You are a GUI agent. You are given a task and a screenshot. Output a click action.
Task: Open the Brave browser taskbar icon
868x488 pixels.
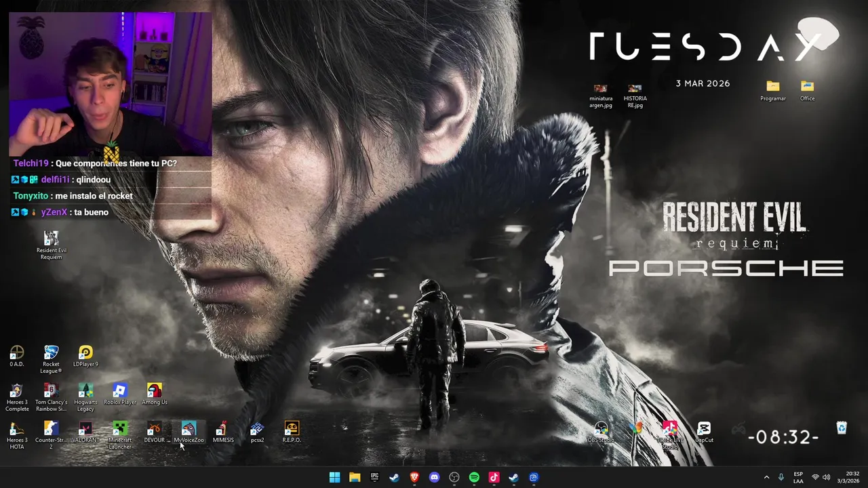coord(414,477)
